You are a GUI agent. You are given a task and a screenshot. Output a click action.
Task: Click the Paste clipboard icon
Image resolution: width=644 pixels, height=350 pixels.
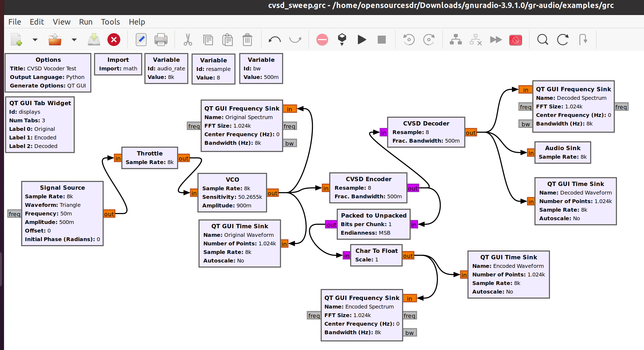(x=227, y=40)
